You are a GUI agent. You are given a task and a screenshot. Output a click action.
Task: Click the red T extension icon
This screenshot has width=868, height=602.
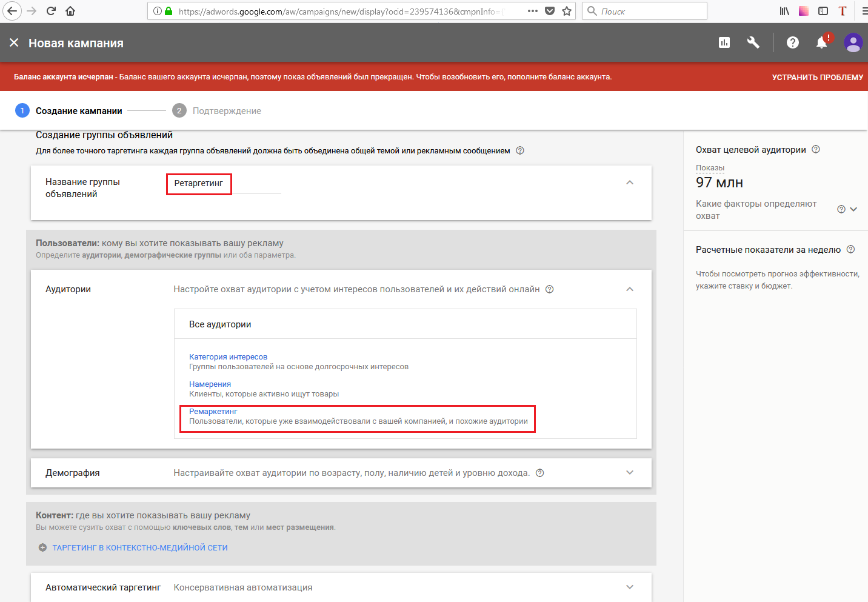point(843,11)
